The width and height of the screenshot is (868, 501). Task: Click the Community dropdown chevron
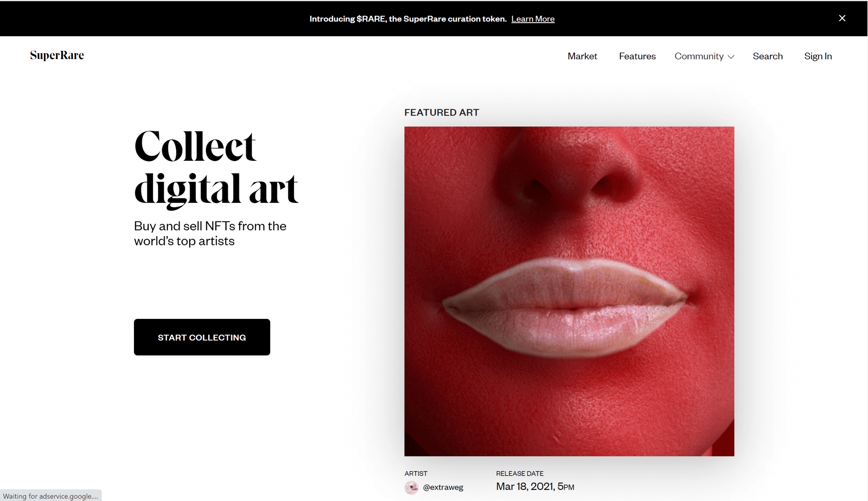[730, 56]
